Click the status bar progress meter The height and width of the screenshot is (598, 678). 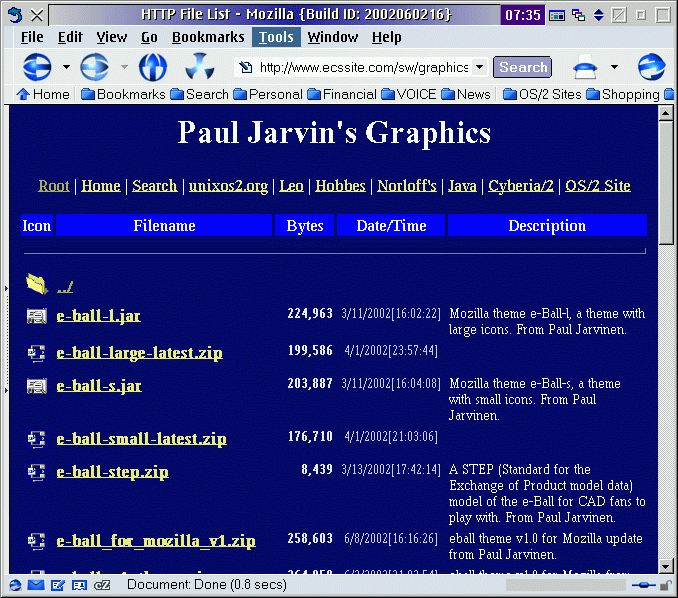pyautogui.click(x=566, y=585)
